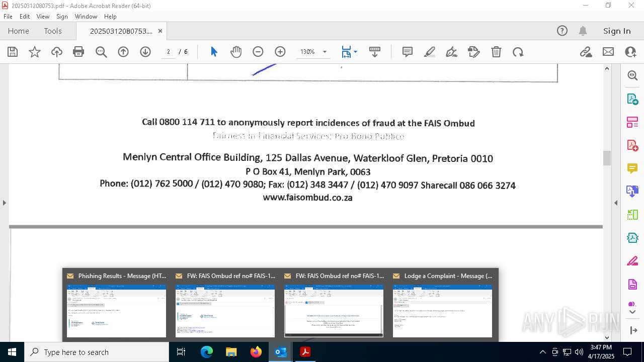Click the www.faisombud.co.za link text
Image resolution: width=644 pixels, height=362 pixels.
[307, 198]
